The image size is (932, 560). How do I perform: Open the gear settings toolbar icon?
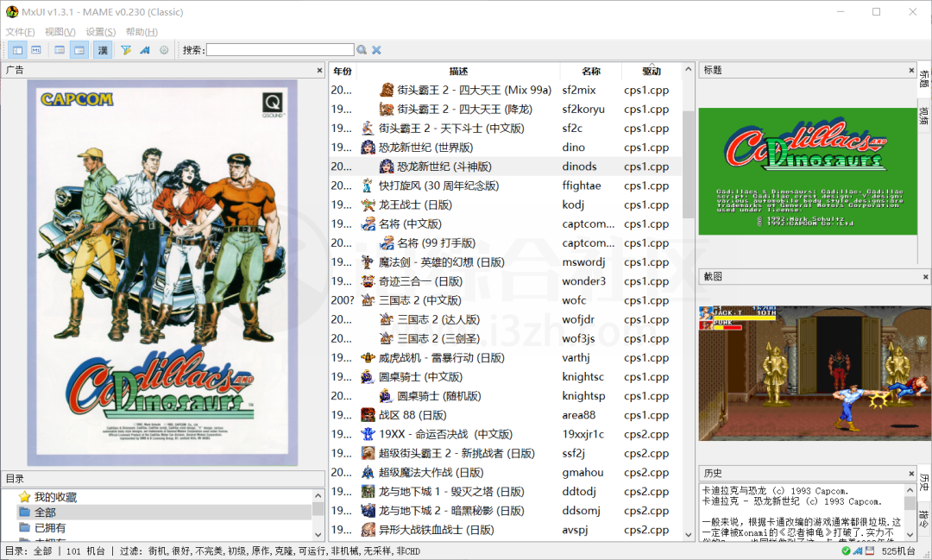(x=164, y=50)
